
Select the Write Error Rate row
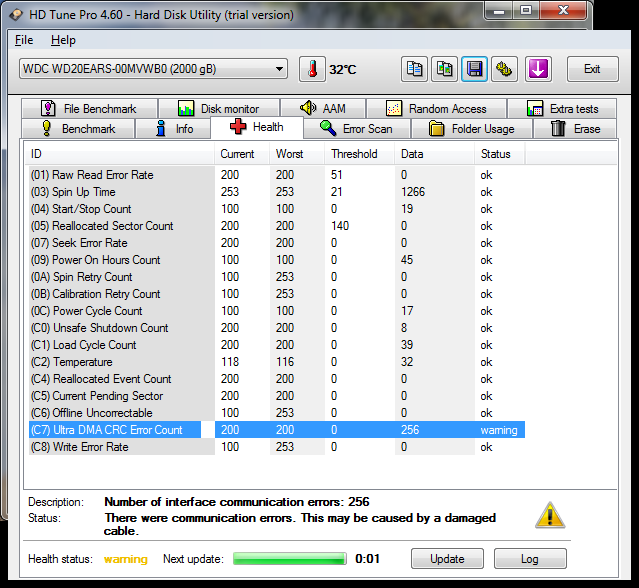click(277, 447)
